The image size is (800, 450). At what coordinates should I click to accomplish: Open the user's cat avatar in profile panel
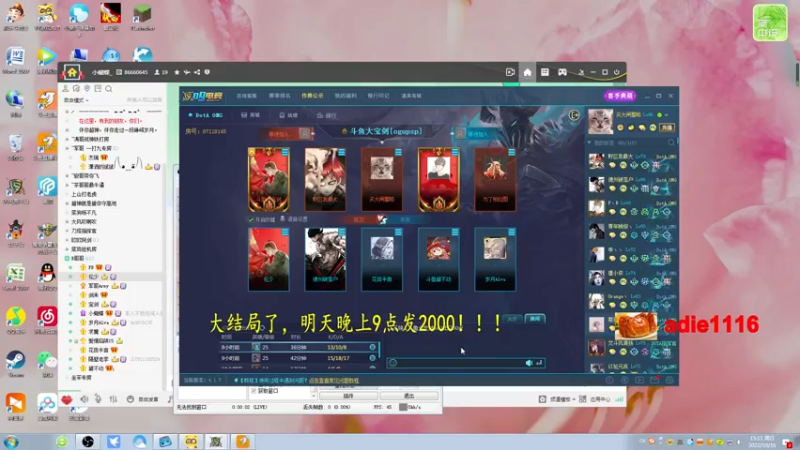coord(600,121)
